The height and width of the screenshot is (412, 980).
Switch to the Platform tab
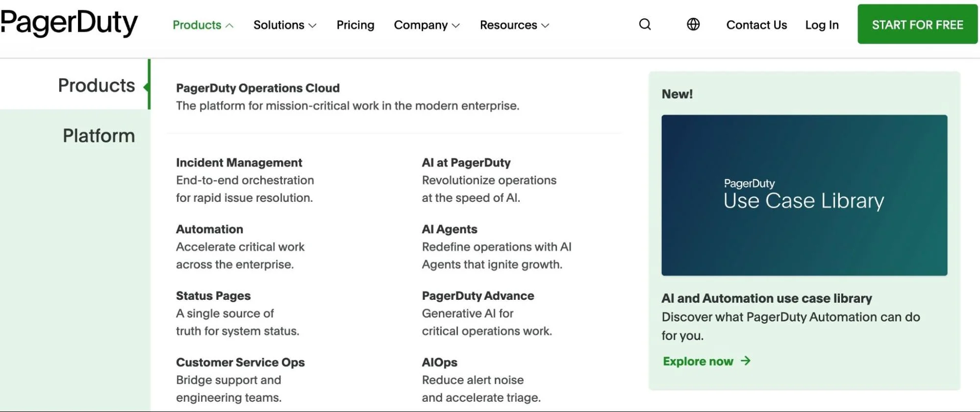(x=99, y=136)
